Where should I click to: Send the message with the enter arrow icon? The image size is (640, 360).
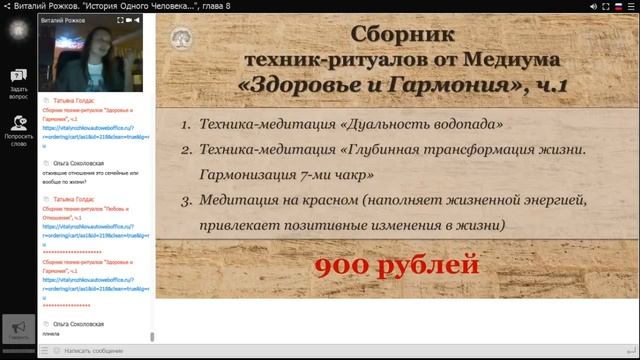tap(631, 351)
